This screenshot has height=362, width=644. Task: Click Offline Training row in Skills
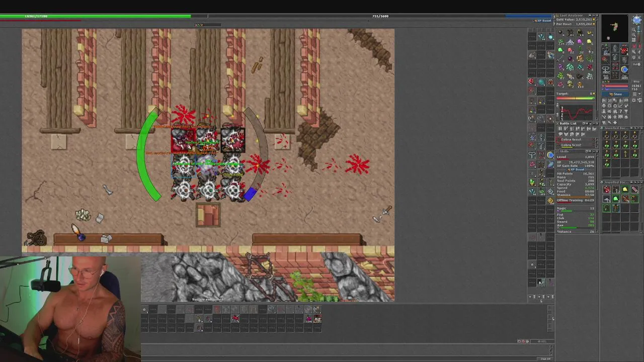[575, 200]
